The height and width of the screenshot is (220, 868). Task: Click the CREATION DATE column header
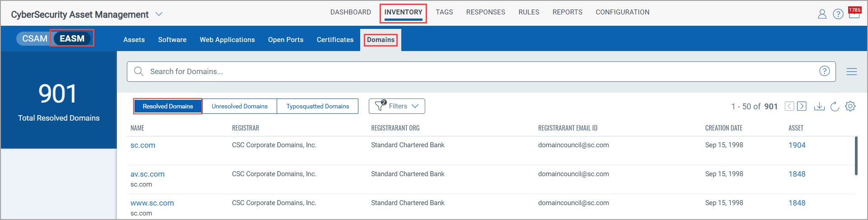click(724, 128)
